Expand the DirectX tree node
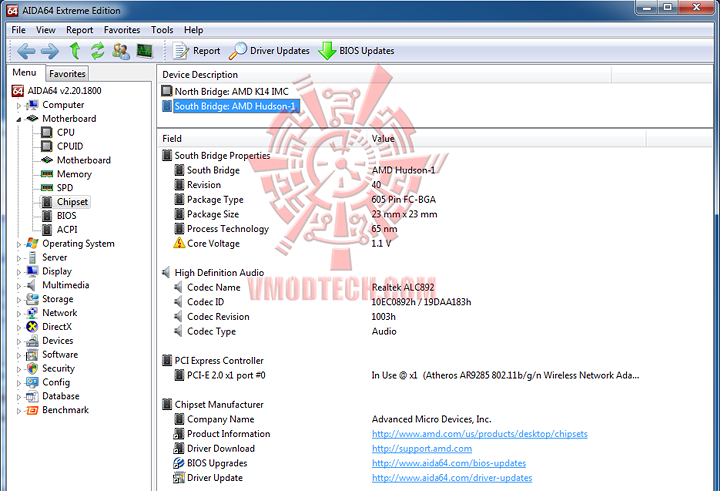This screenshot has width=720, height=491. [x=19, y=327]
